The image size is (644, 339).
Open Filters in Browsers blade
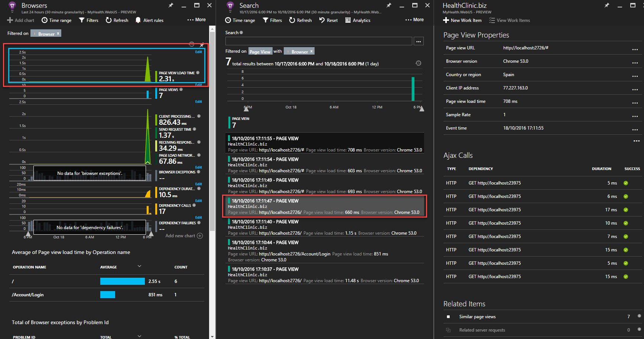(x=89, y=20)
